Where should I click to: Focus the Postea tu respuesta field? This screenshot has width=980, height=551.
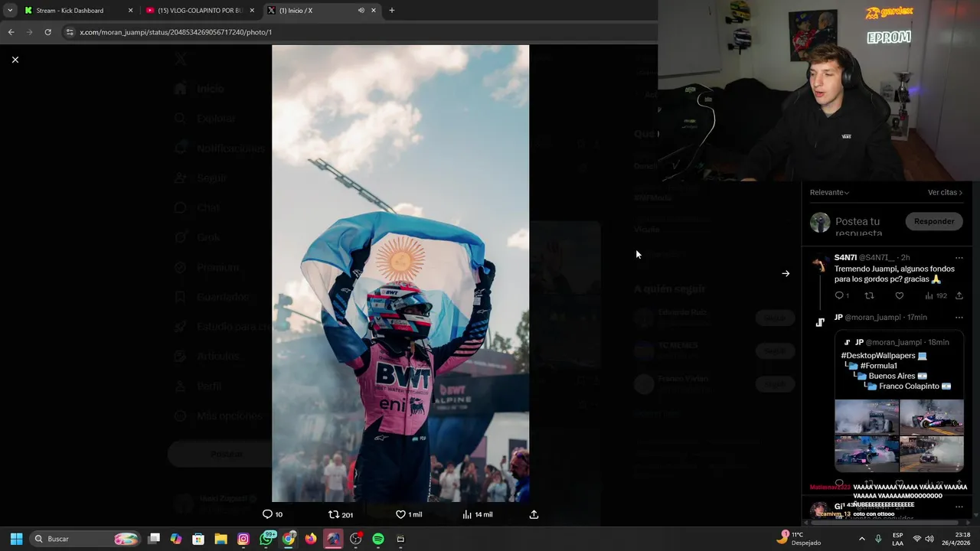point(858,227)
